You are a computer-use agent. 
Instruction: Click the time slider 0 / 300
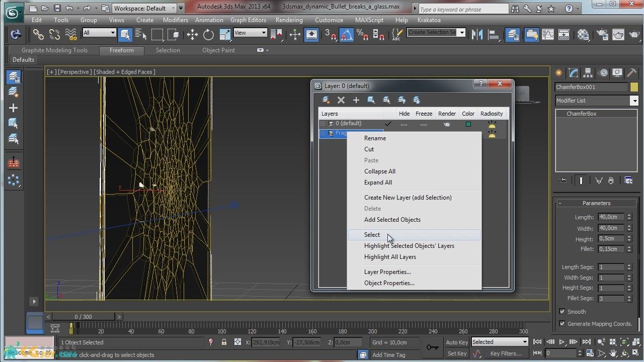[84, 317]
